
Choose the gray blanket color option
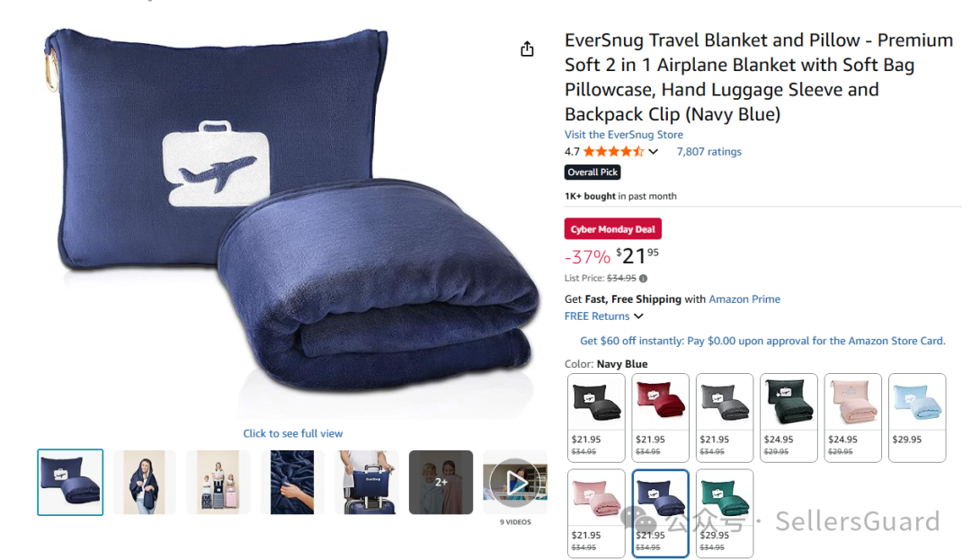click(725, 418)
